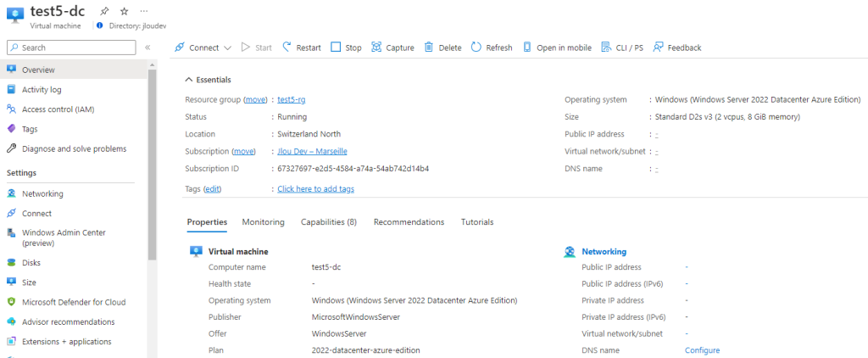Open CLI / PS command panel
This screenshot has width=868, height=358.
coord(622,48)
